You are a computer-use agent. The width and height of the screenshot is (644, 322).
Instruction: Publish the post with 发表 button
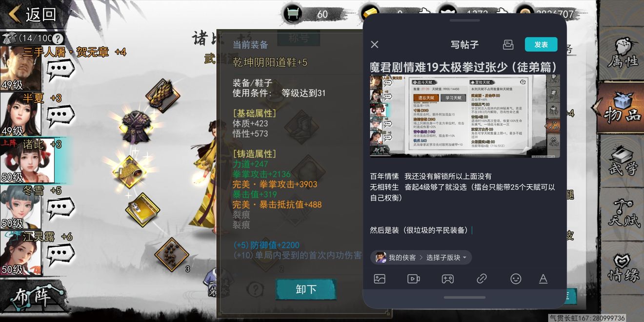541,45
